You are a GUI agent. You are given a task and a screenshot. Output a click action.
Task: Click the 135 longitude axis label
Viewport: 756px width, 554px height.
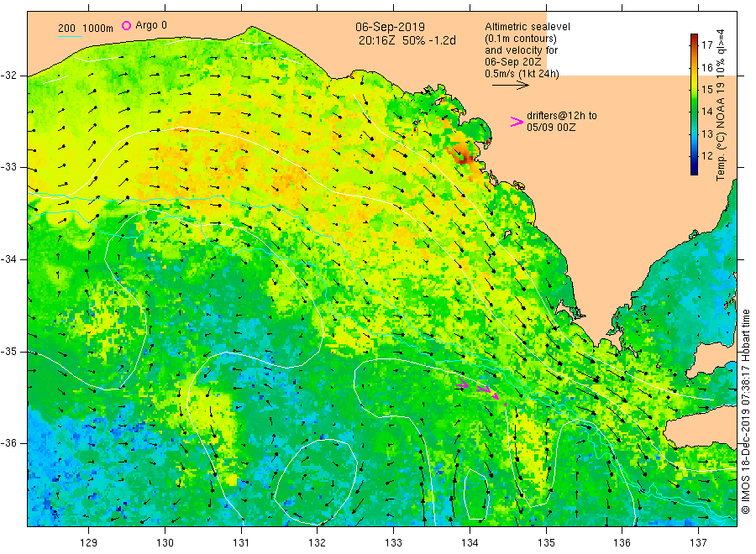[x=546, y=543]
